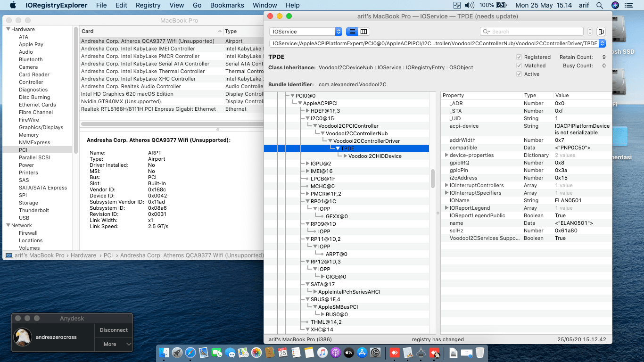This screenshot has height=362, width=644.
Task: Click the user name arif in menu bar
Action: 583,5
